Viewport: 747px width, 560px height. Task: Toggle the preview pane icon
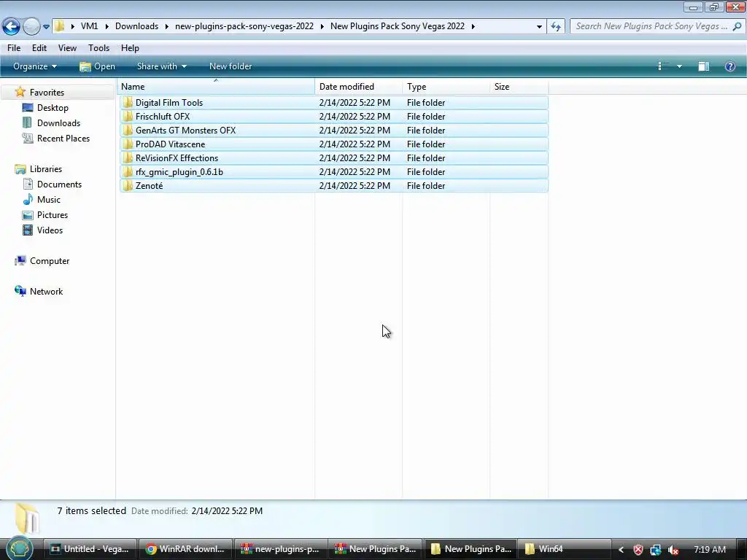[704, 66]
